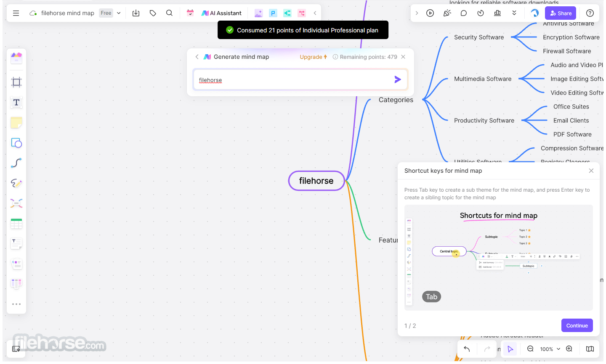Select the Text card tool in the sidebar
The height and width of the screenshot is (364, 606).
pos(16,244)
